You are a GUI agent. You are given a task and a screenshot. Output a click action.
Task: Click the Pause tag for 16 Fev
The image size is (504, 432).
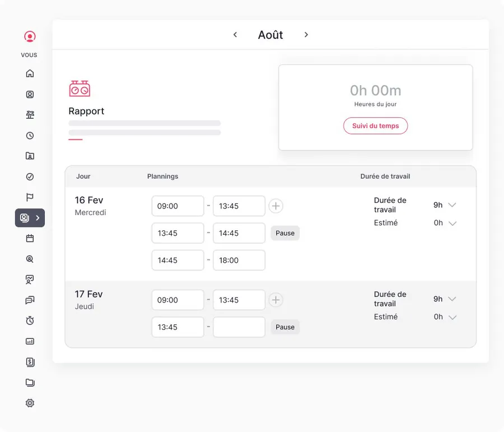point(285,233)
